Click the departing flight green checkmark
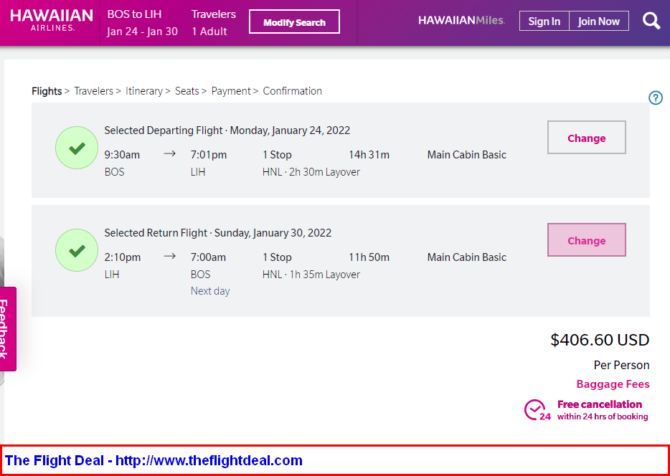Image resolution: width=670 pixels, height=476 pixels. [x=76, y=148]
